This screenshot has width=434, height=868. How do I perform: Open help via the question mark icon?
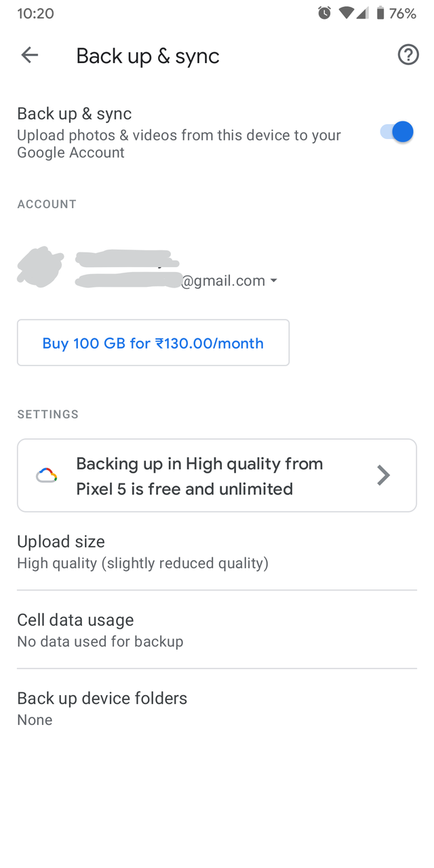pyautogui.click(x=408, y=55)
